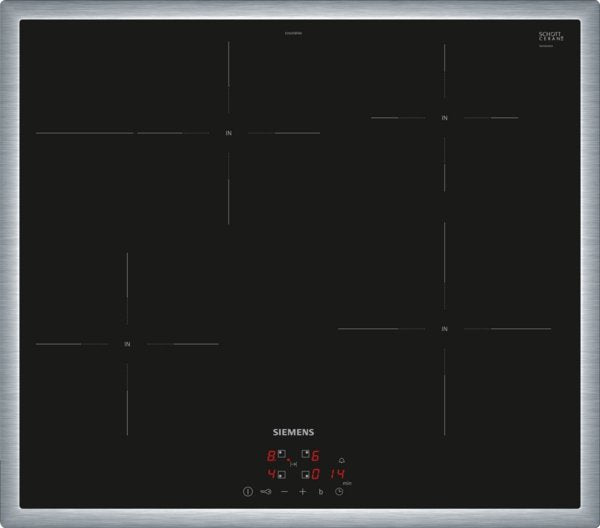600x528 pixels.
Task: Touch the IN mark of front-right zone
Action: pyautogui.click(x=444, y=328)
